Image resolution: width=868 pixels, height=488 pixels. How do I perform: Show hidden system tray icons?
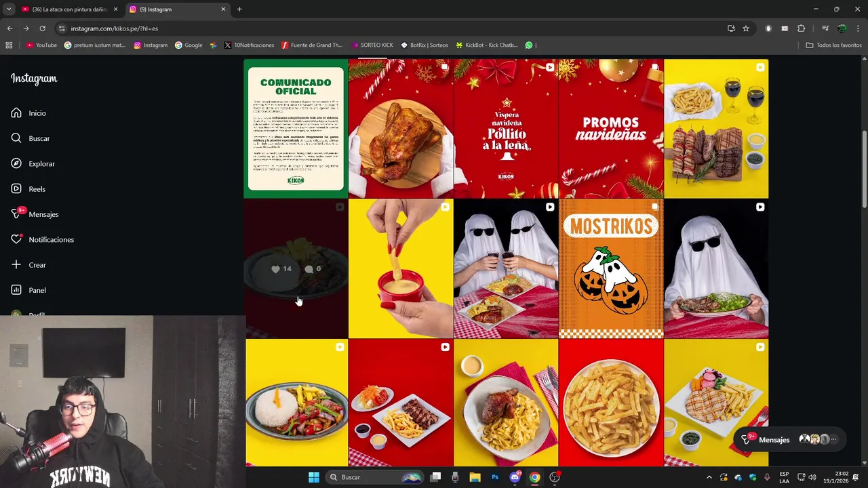(709, 477)
